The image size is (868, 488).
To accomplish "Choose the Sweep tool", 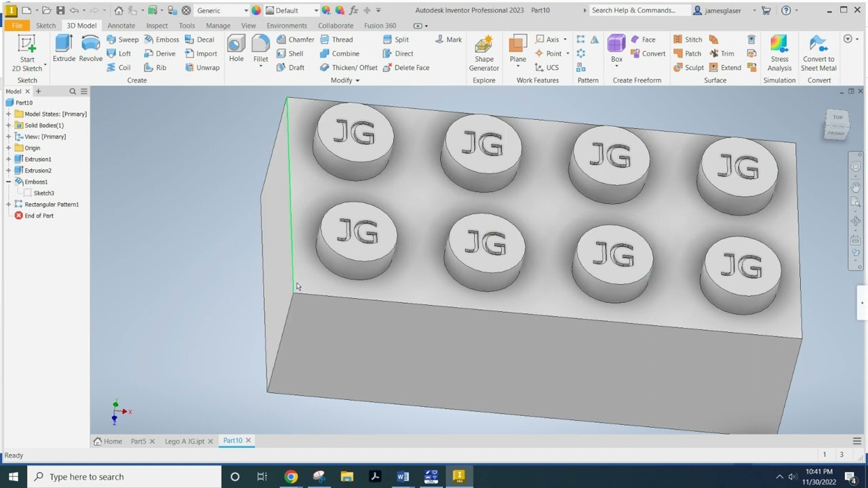I will [x=123, y=39].
